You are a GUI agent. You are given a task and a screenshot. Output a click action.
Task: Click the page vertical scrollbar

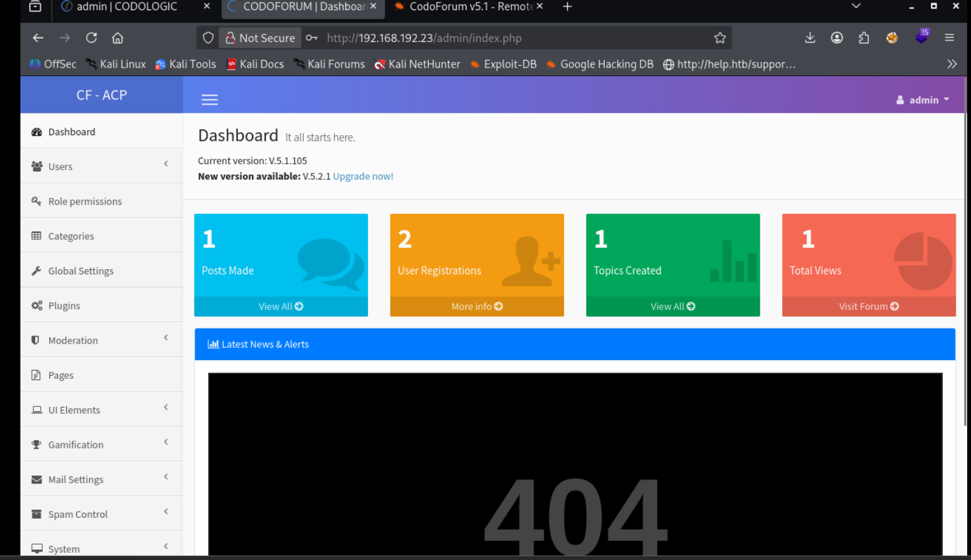[966, 255]
